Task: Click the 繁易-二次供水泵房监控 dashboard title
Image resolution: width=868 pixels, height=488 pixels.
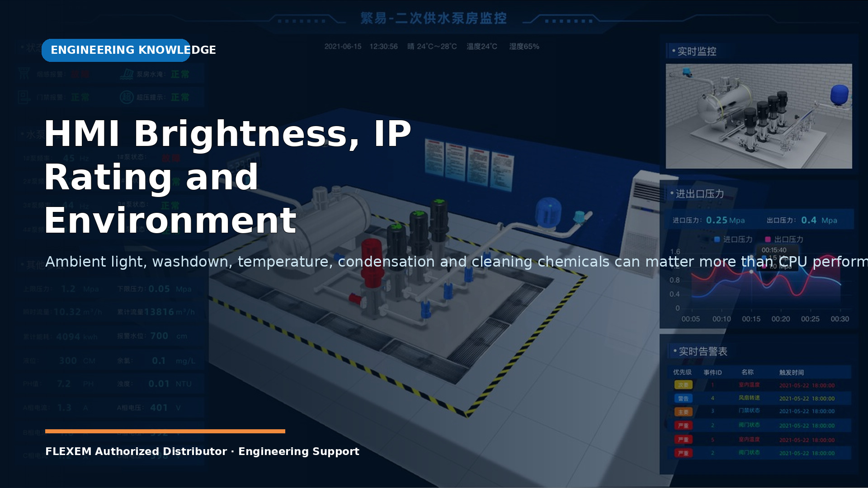Action: 433,19
